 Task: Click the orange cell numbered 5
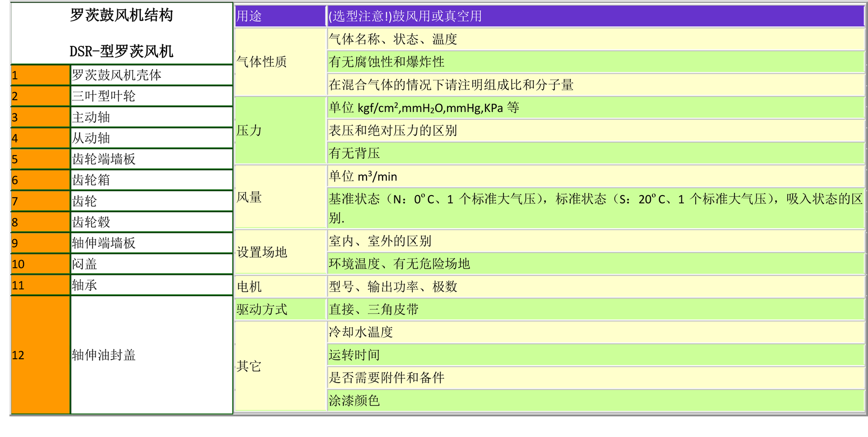pos(40,159)
